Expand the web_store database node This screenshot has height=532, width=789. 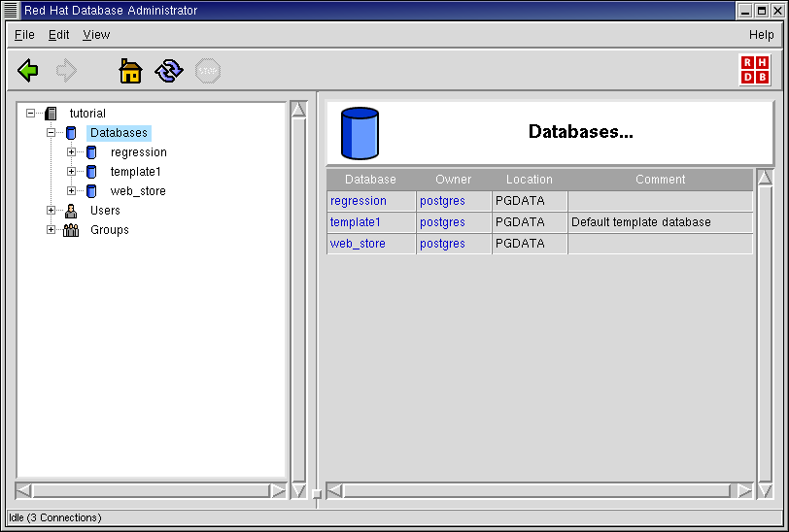(x=71, y=191)
